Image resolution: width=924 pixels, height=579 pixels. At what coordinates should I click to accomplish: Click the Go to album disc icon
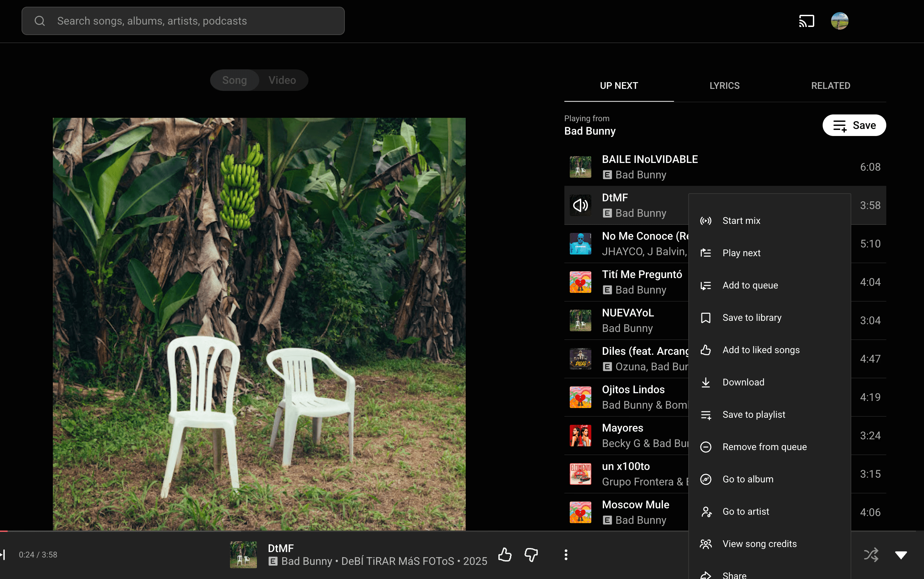(x=706, y=479)
